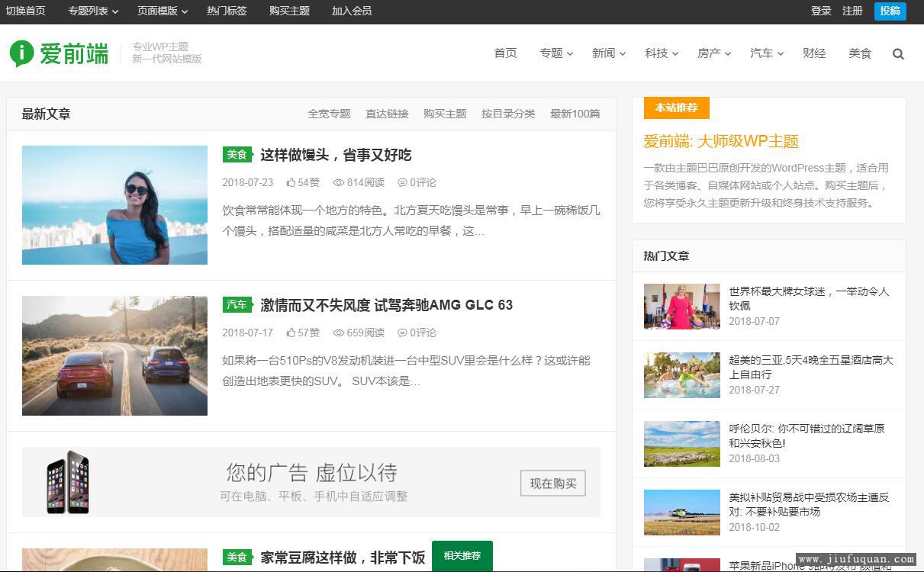Click the comment bubble icon on the 馒头 article

402,183
